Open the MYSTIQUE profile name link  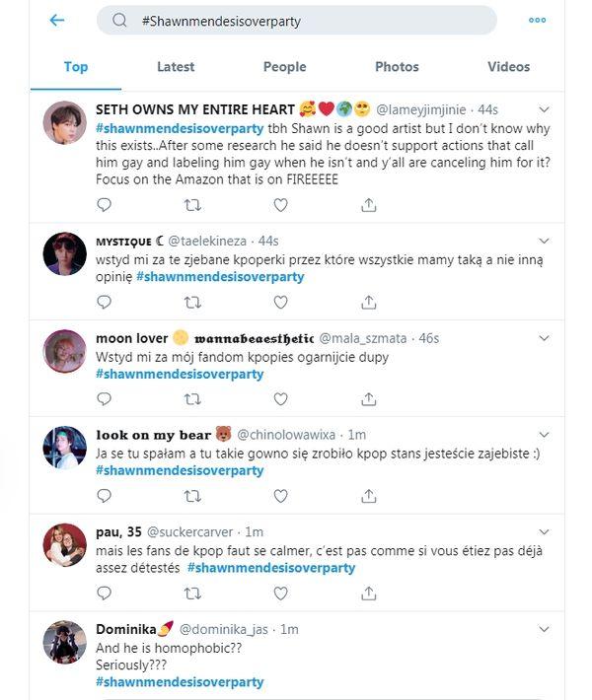(x=123, y=240)
